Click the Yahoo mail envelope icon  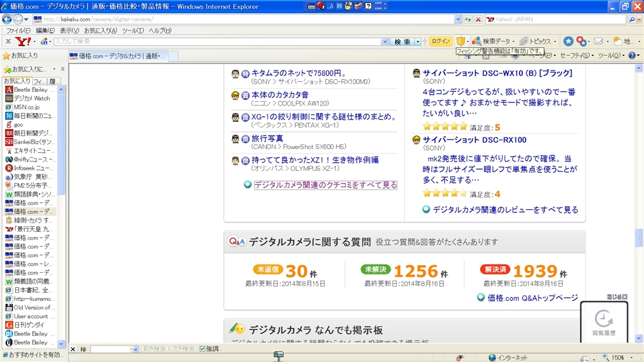pos(599,41)
